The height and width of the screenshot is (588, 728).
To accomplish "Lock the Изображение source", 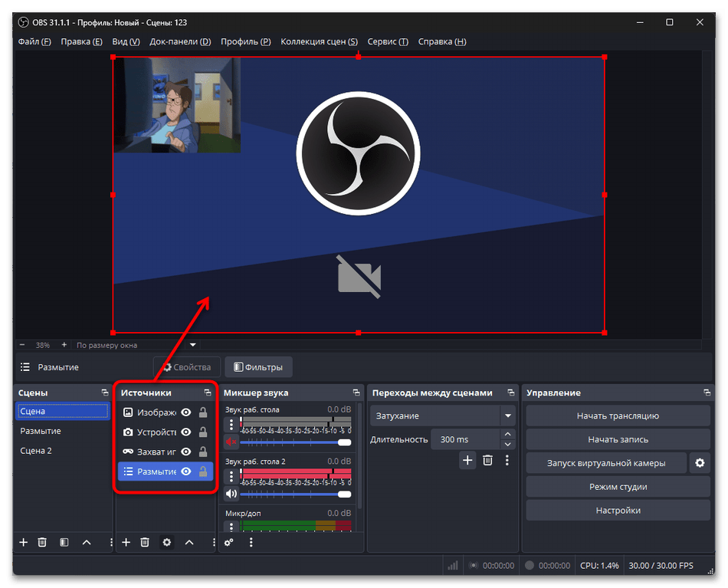I will 203,412.
